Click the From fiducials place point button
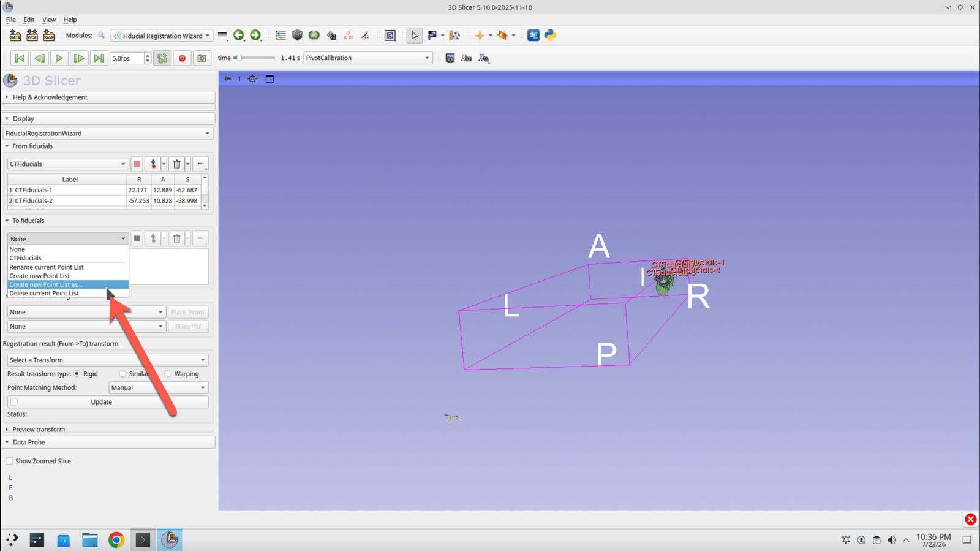Viewport: 980px width, 551px height. [153, 164]
